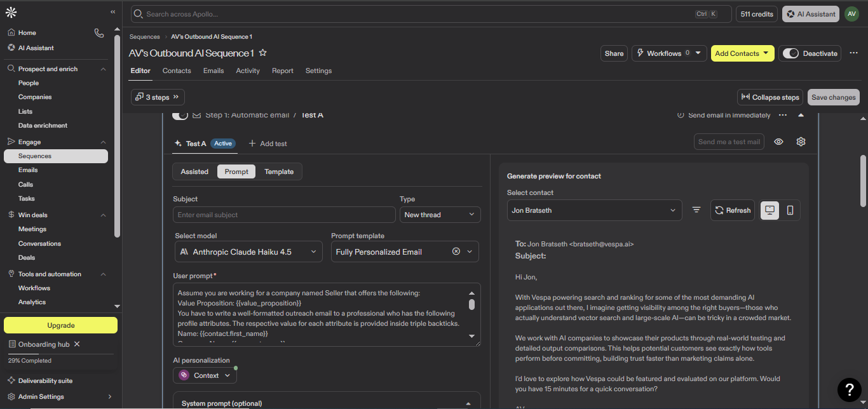868x409 pixels.
Task: Open AI Assistant in the sidebar
Action: coord(36,48)
